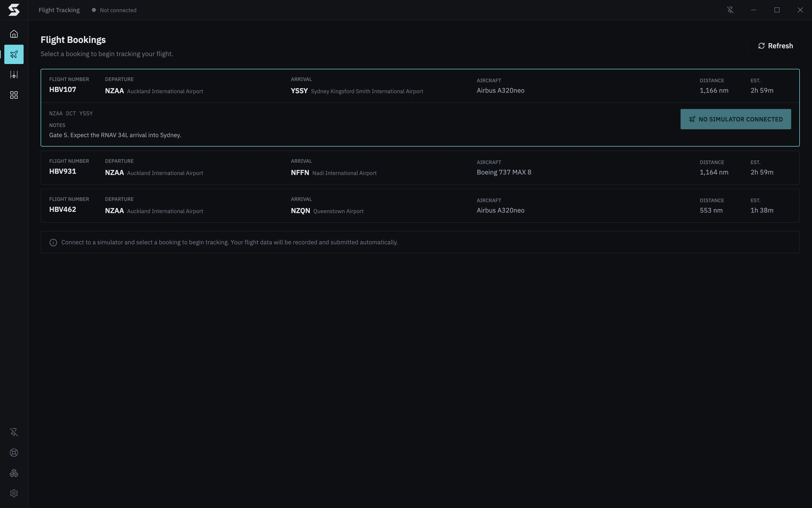The width and height of the screenshot is (812, 508).
Task: Click the No Simulator Connected button
Action: [736, 119]
